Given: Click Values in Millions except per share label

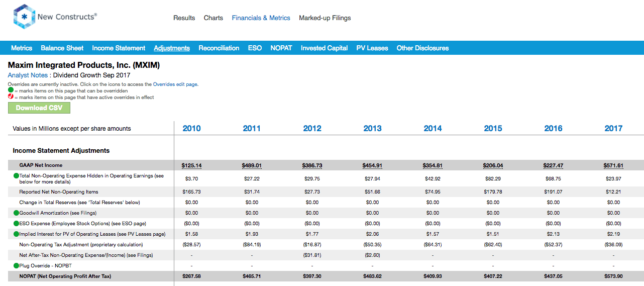Looking at the screenshot, I should (72, 129).
